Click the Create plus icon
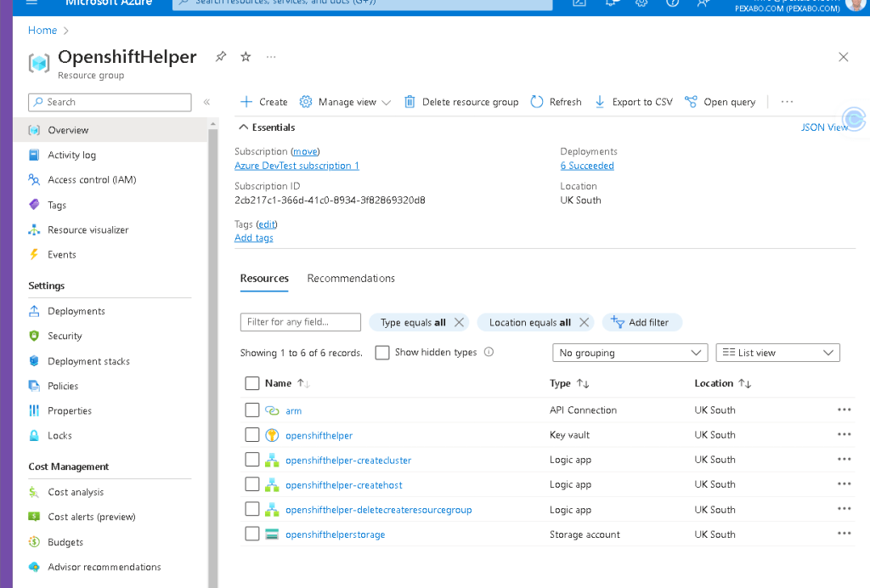Screen dimensions: 870x588 point(246,102)
